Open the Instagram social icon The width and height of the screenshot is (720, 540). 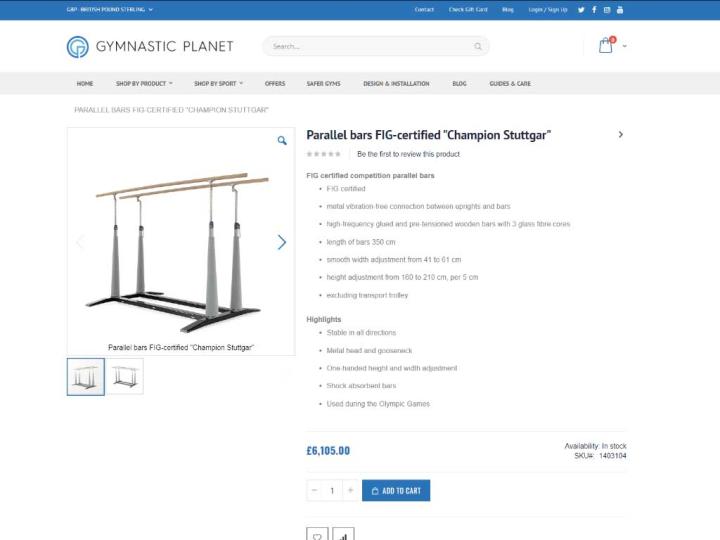pos(607,10)
